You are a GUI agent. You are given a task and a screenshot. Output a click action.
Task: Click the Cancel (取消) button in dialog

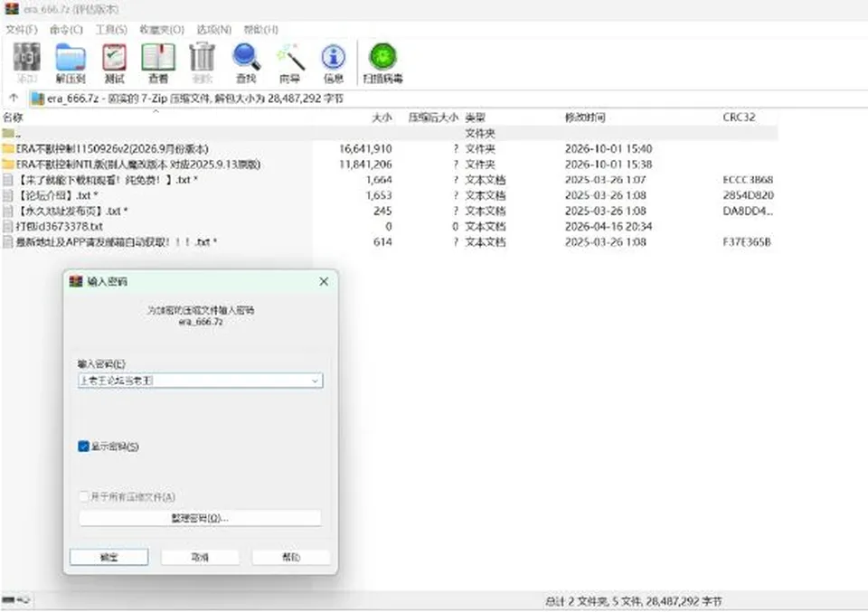[200, 557]
